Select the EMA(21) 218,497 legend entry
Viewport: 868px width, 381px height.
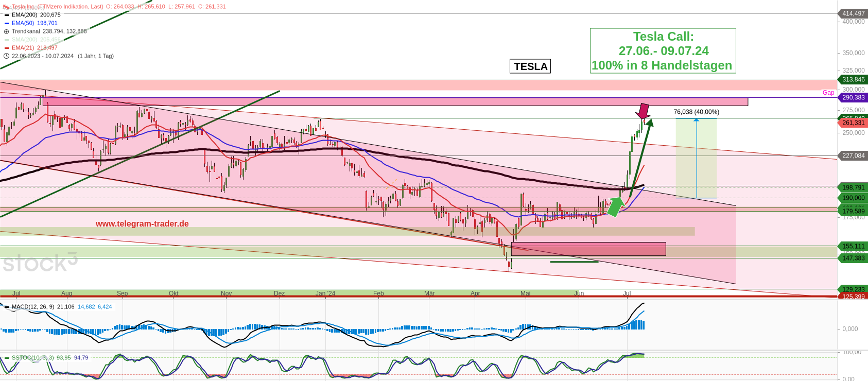pos(34,48)
